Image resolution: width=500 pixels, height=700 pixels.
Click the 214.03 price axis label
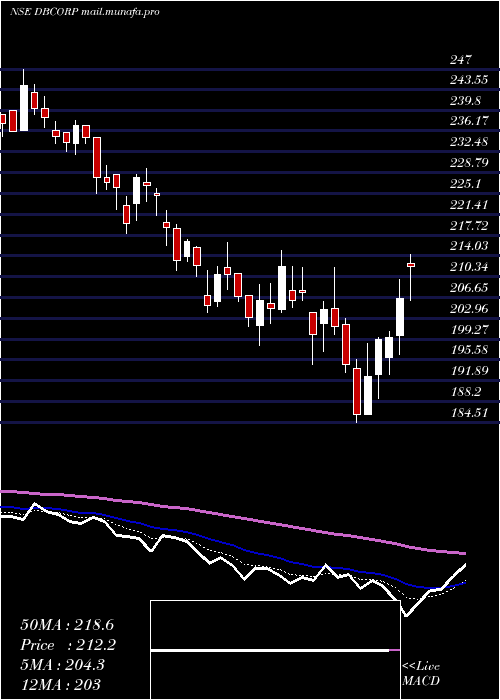[469, 246]
